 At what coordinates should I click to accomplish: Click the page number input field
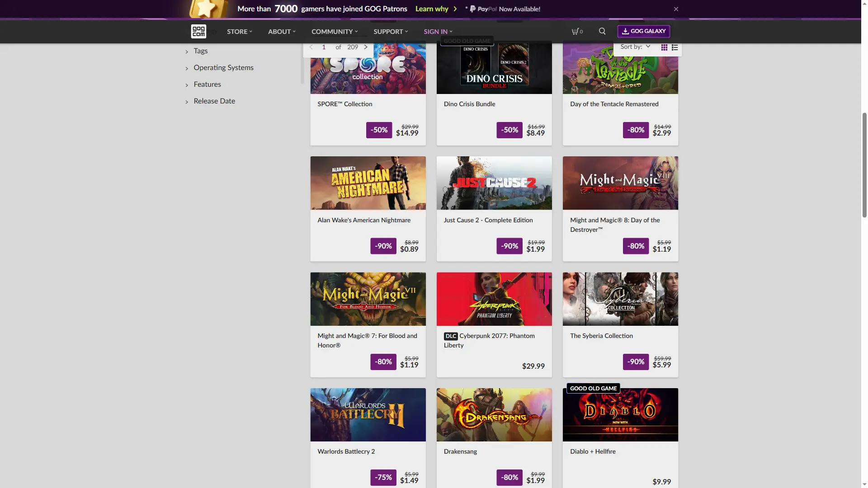click(324, 47)
